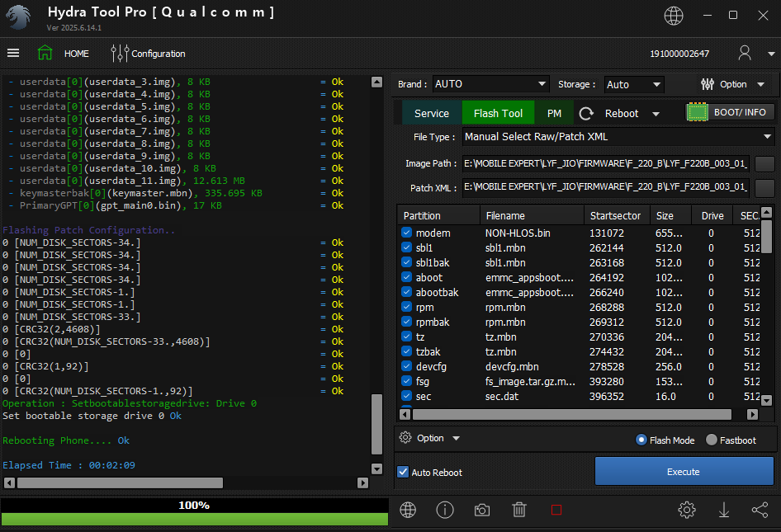The width and height of the screenshot is (781, 532).
Task: Switch to the Flash Tool tab
Action: click(x=498, y=114)
